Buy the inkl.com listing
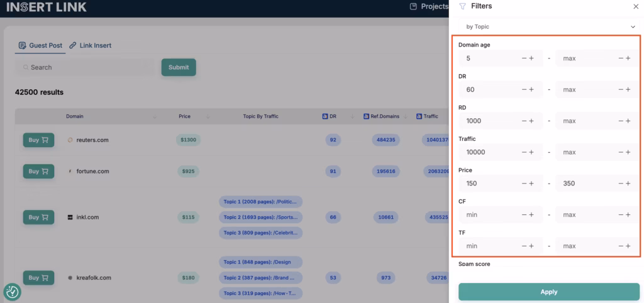 pos(38,217)
